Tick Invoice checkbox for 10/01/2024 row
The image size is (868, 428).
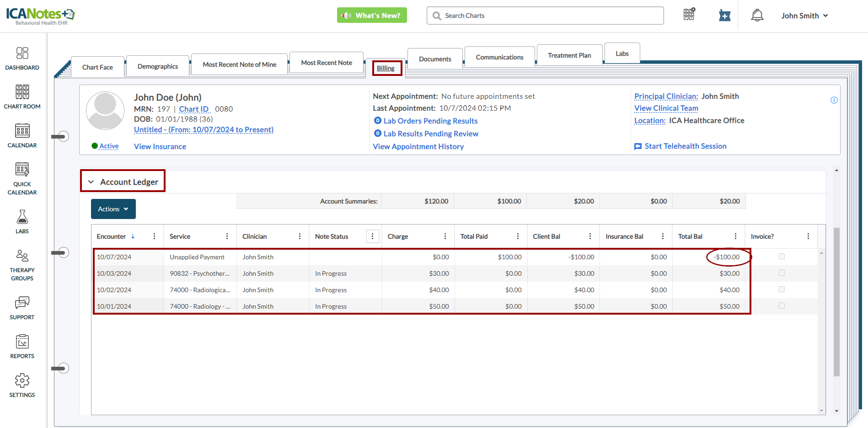782,306
